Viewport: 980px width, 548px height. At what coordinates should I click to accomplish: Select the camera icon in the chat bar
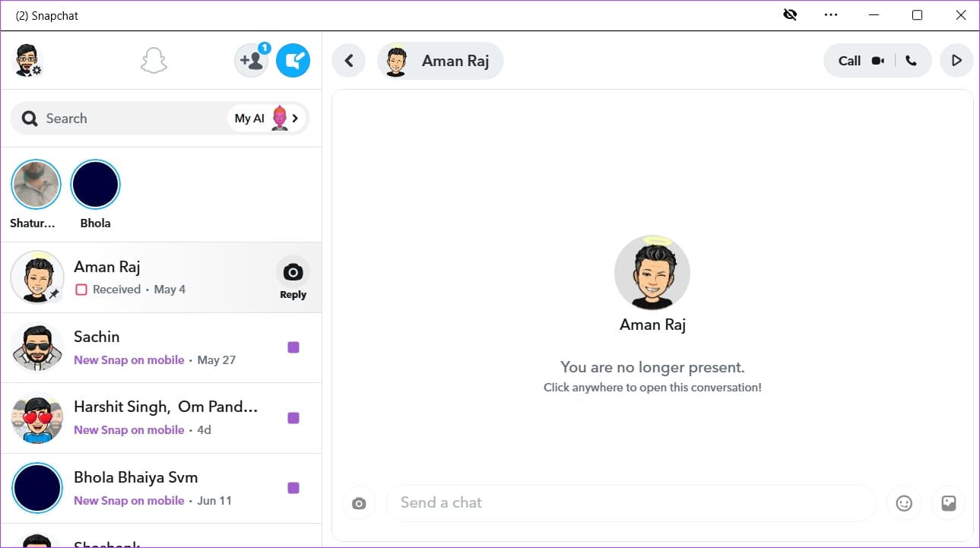coord(359,502)
